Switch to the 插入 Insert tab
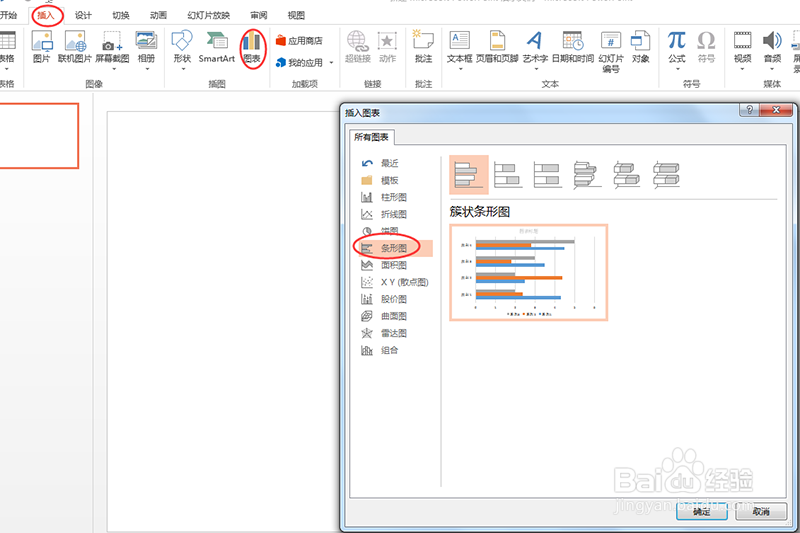This screenshot has width=800, height=533. pyautogui.click(x=46, y=15)
